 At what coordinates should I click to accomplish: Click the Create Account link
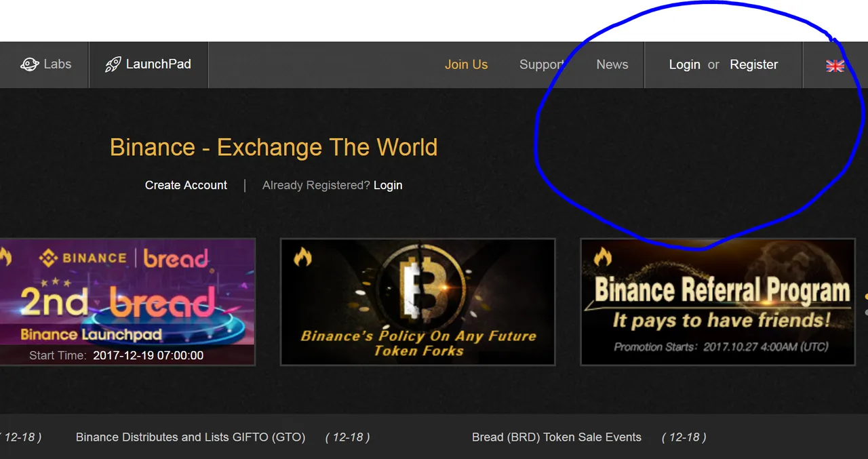tap(186, 185)
